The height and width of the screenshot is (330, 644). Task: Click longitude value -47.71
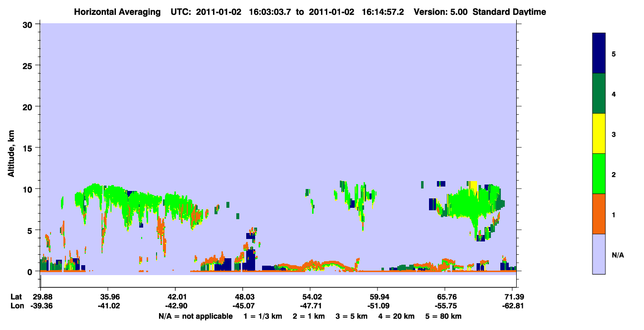point(310,306)
